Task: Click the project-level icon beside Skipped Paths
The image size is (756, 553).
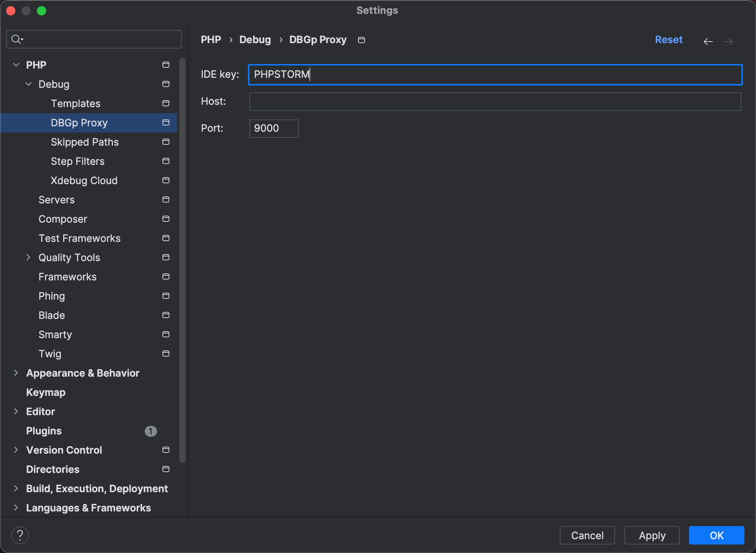Action: pyautogui.click(x=166, y=142)
